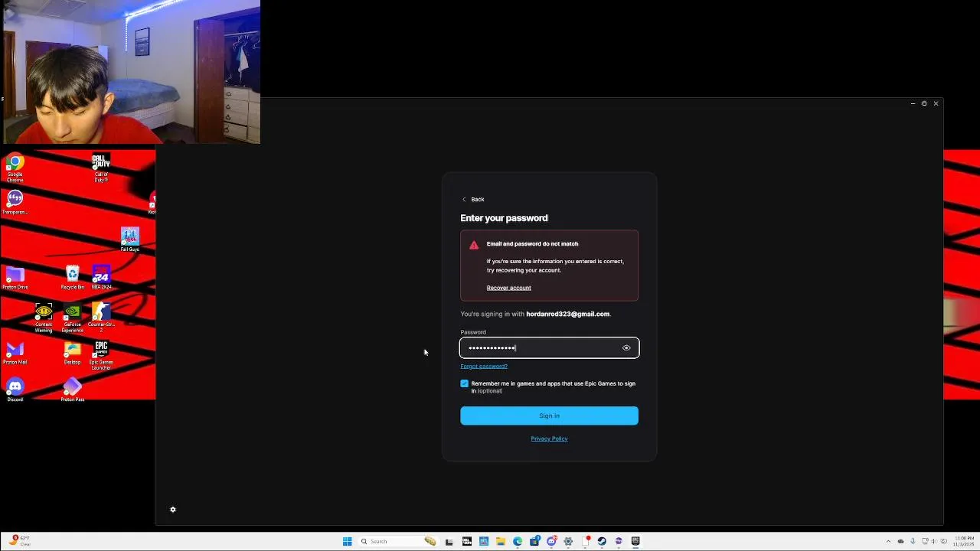Screen dimensions: 980x551
Task: Open Windows Start menu
Action: tap(347, 541)
